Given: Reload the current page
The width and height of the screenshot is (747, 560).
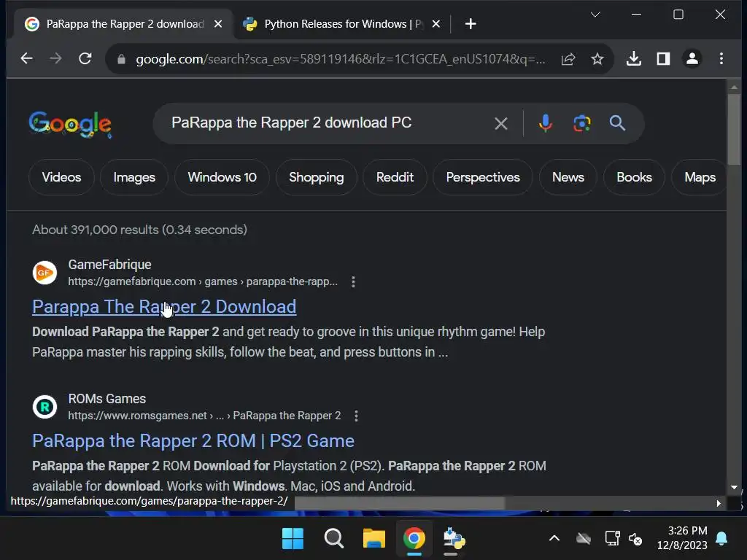Looking at the screenshot, I should coord(85,58).
